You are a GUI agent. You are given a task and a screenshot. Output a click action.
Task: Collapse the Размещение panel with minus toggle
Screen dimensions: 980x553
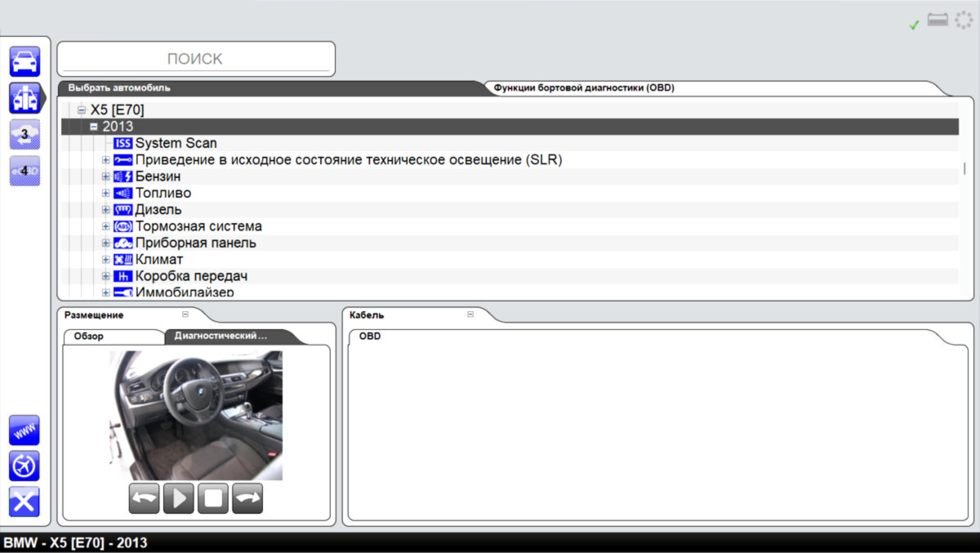click(x=185, y=314)
